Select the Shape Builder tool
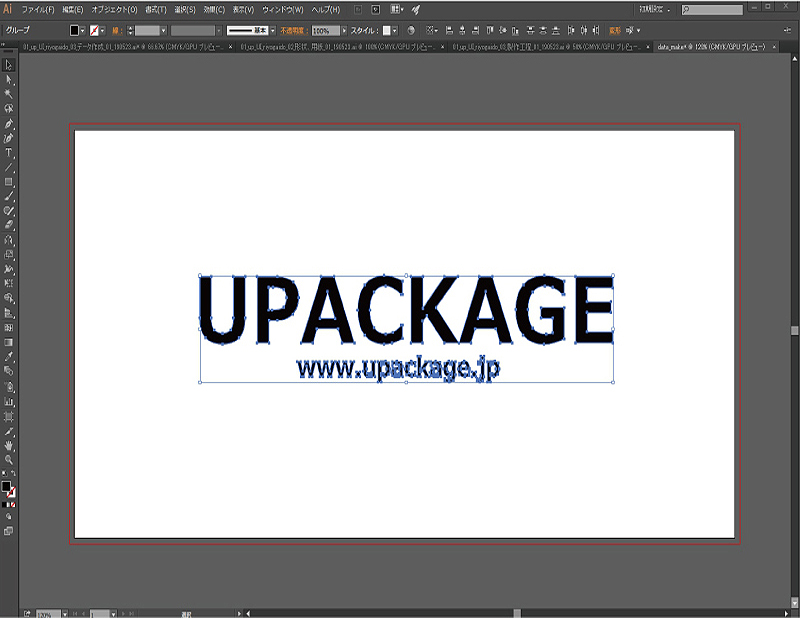 point(8,298)
